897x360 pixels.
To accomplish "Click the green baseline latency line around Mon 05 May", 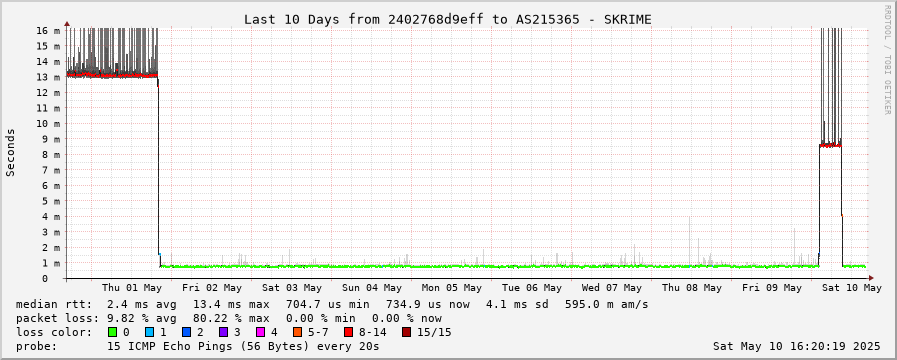I will coord(452,266).
